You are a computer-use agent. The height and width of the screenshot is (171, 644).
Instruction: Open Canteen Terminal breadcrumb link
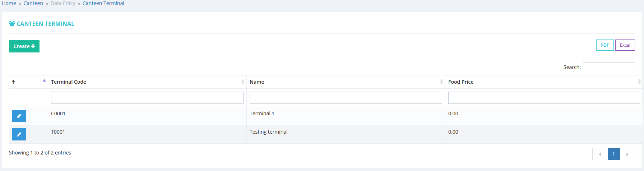point(103,3)
